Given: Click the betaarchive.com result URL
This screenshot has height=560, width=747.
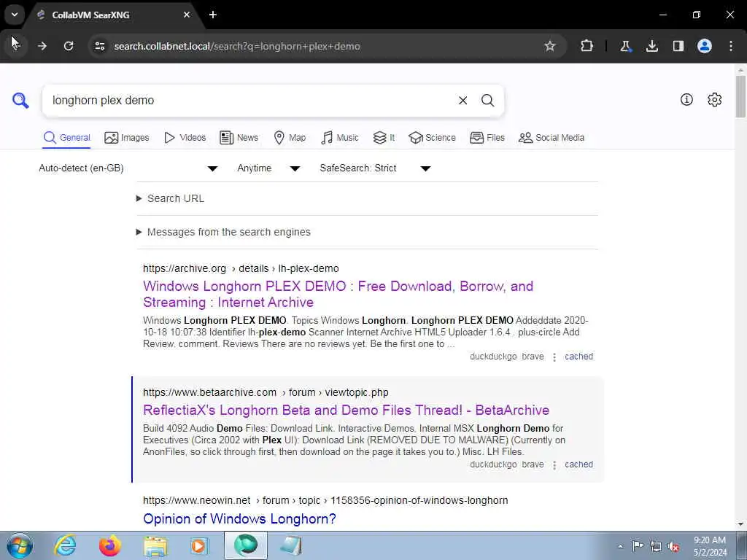Looking at the screenshot, I should point(266,393).
